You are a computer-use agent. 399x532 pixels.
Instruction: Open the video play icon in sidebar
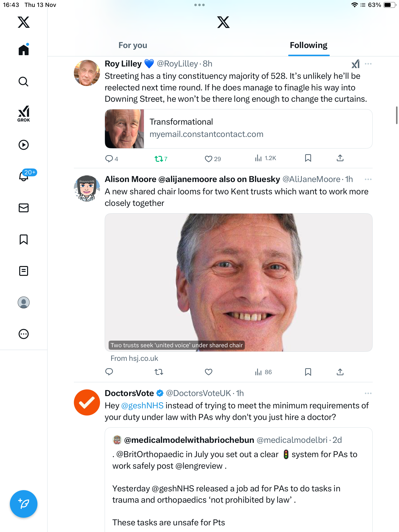coord(24,145)
